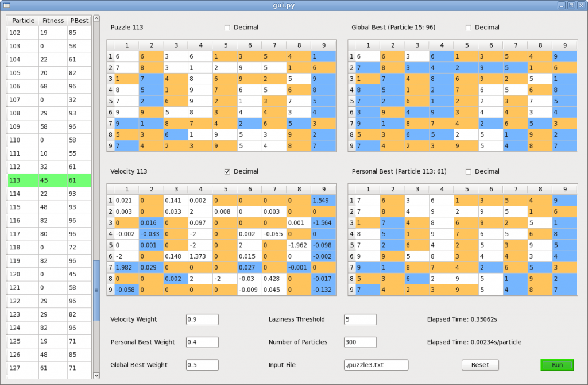Focus the Personal Best Weight field

tap(202, 342)
